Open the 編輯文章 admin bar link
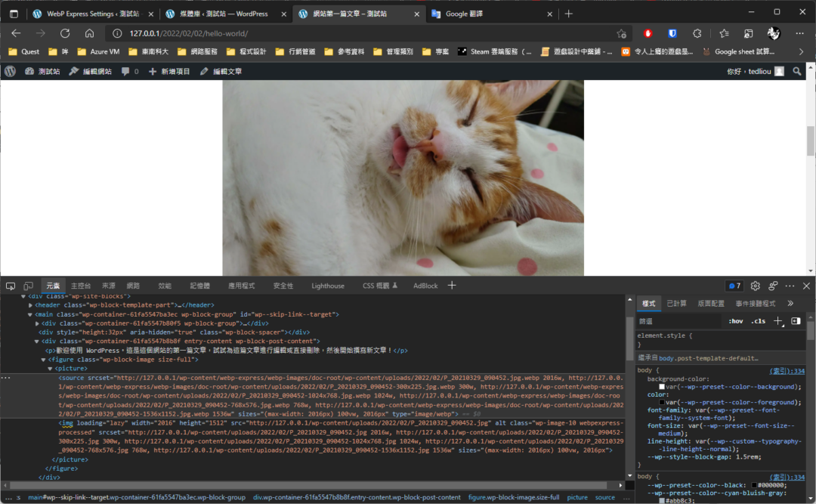The width and height of the screenshot is (816, 504). click(221, 71)
